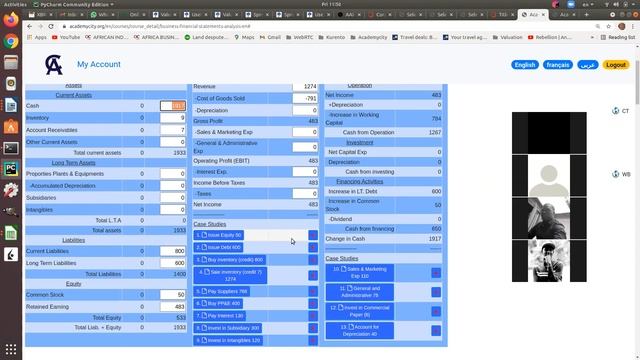Click red icon button beside Invest in Subsidiary
640x360 pixels.
(313, 328)
